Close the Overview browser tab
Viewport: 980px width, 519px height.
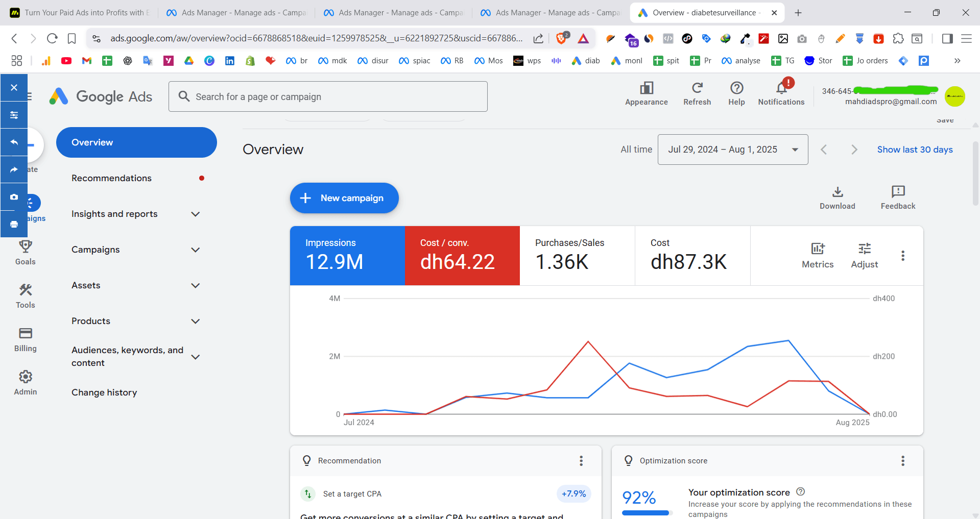click(x=774, y=13)
